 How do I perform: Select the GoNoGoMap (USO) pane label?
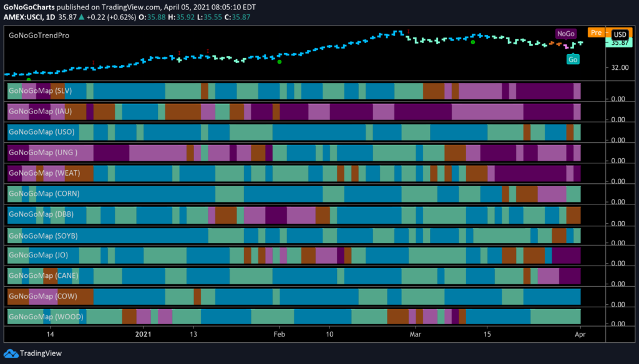click(x=42, y=132)
